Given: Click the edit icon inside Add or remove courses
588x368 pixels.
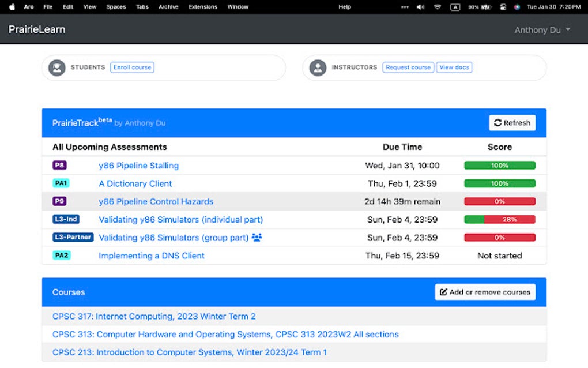Looking at the screenshot, I should (x=444, y=292).
